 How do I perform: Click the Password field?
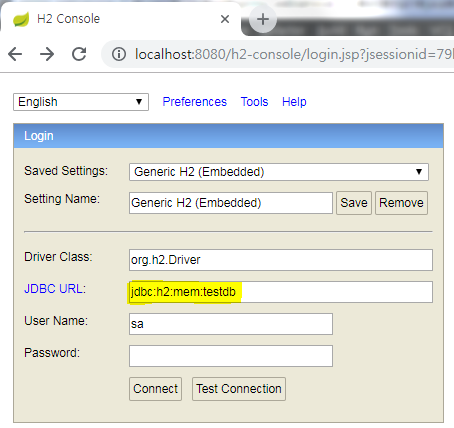231,356
